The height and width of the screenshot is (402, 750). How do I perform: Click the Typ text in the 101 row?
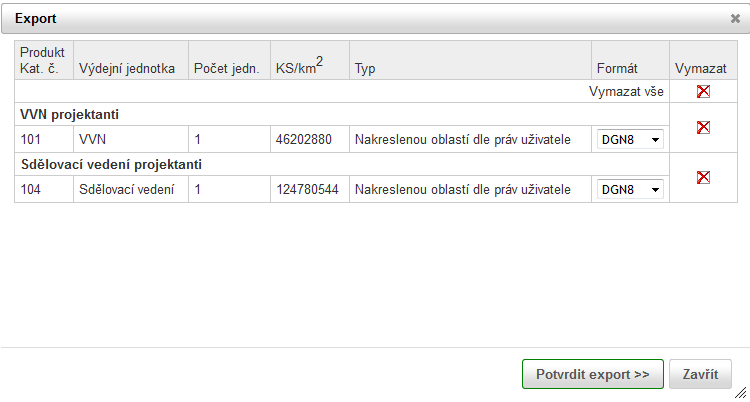(x=463, y=139)
